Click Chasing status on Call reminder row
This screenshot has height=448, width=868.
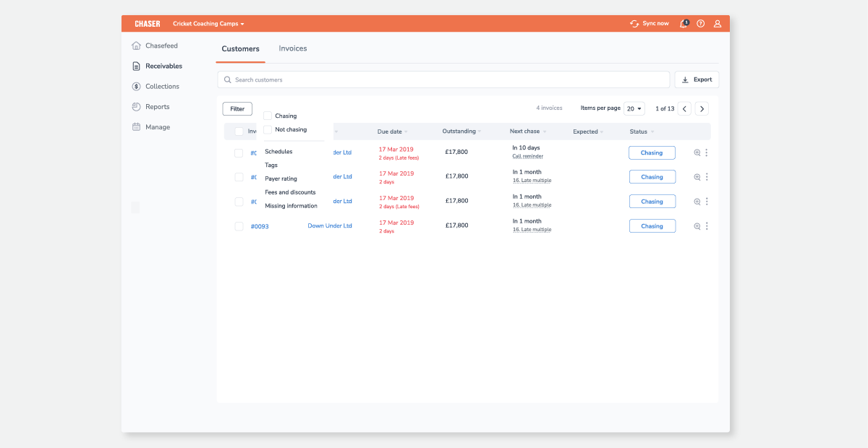pos(652,152)
